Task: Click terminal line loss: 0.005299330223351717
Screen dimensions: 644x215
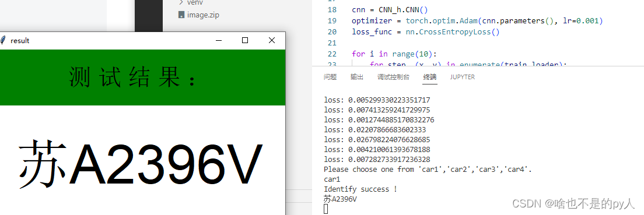Action: coord(377,100)
